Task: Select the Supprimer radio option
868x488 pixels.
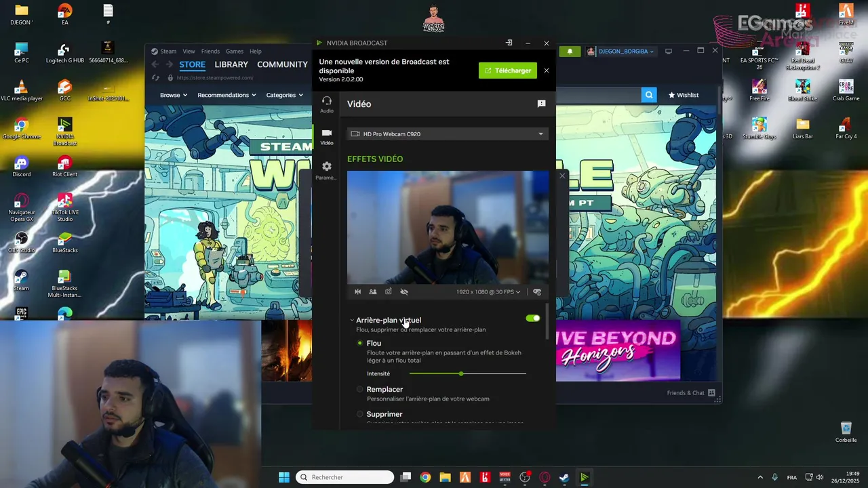Action: (360, 414)
